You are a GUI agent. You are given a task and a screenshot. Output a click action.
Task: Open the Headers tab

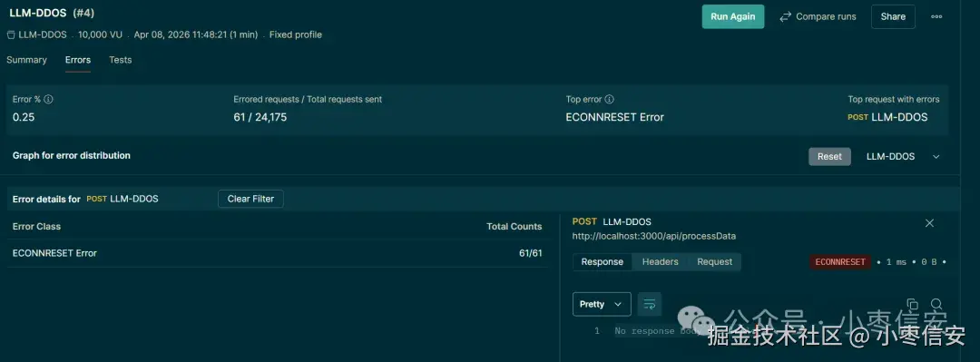point(660,262)
